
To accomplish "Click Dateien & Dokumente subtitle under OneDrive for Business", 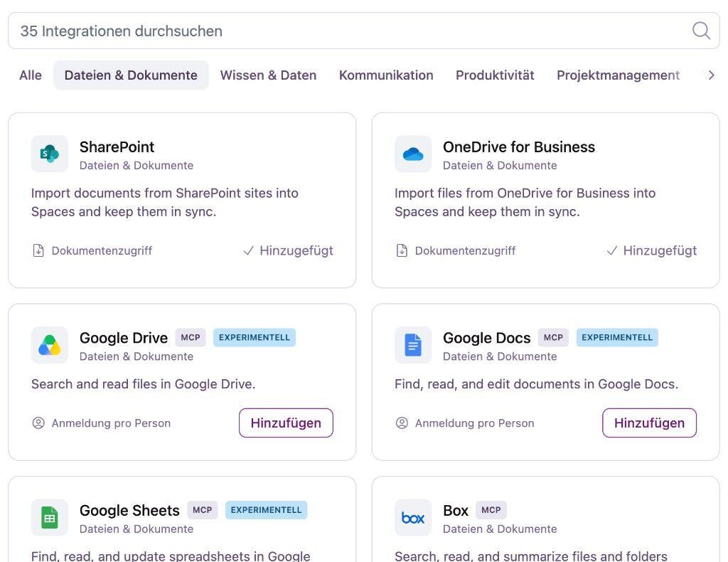I will [500, 165].
